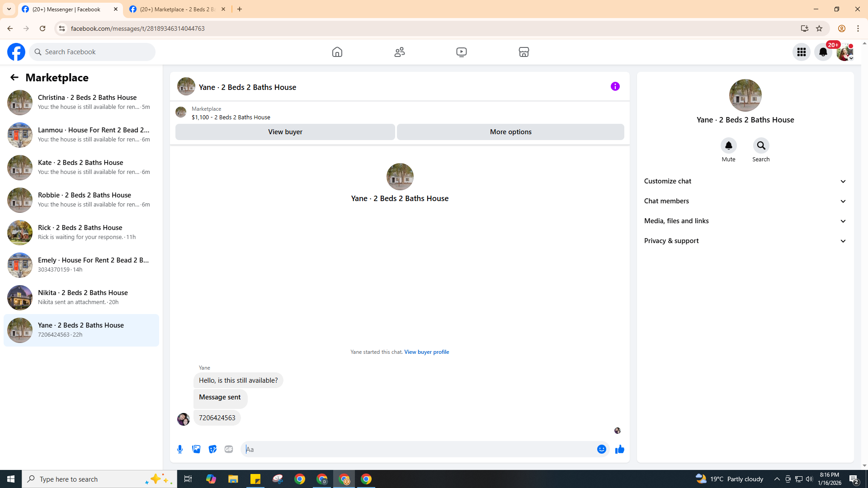Click the voice clip microphone icon
The width and height of the screenshot is (868, 488).
[x=180, y=449]
